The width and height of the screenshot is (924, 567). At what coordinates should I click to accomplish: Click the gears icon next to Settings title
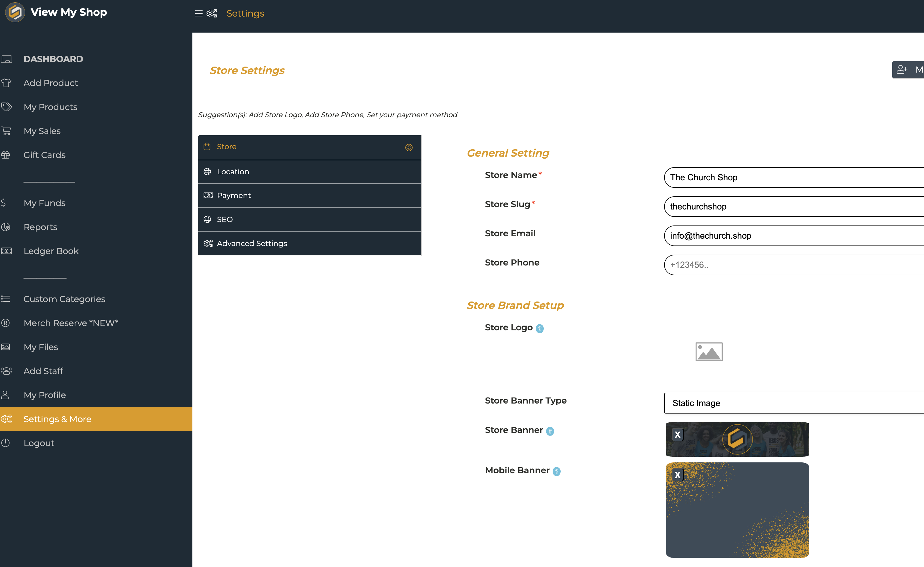pyautogui.click(x=212, y=13)
